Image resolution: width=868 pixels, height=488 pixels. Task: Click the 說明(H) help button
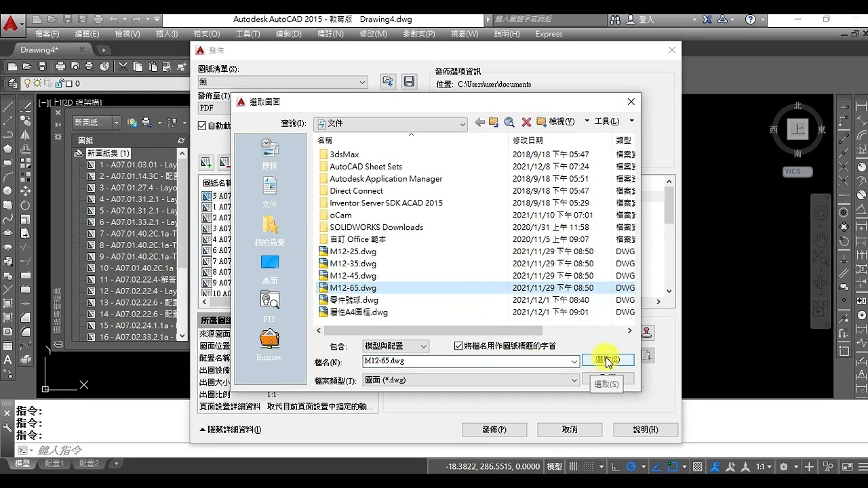(646, 430)
